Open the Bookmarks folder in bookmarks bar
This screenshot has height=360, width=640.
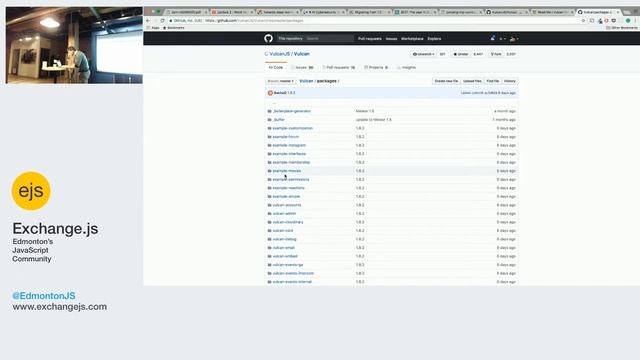[x=174, y=28]
